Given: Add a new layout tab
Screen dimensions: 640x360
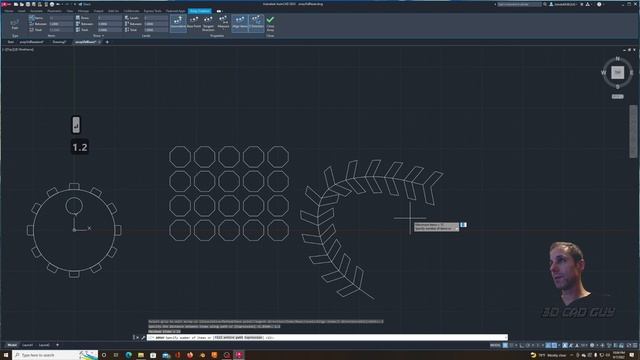Looking at the screenshot, I should coord(57,345).
